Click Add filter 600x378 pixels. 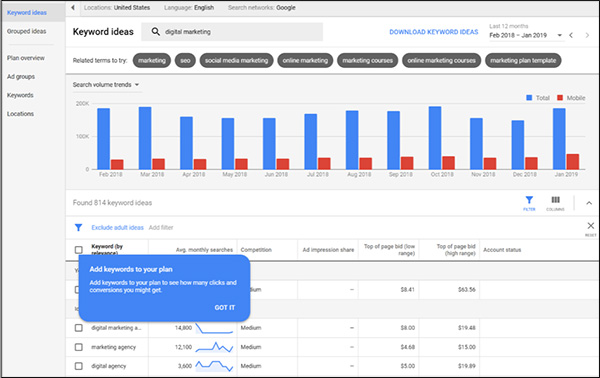click(161, 228)
